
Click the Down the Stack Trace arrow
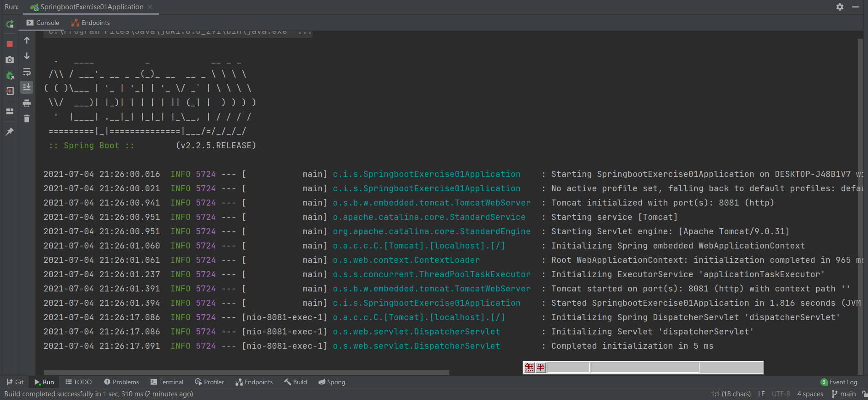coord(27,56)
